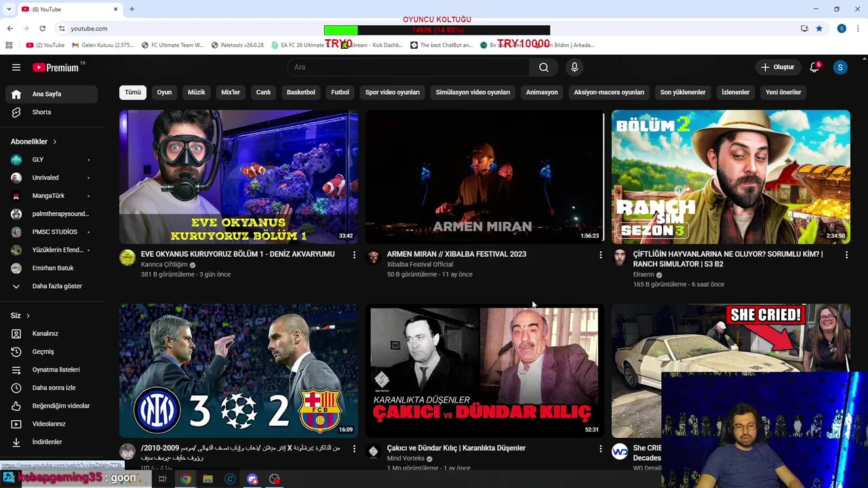Open the YouTube hamburger guide menu
The height and width of the screenshot is (488, 868).
pyautogui.click(x=16, y=67)
